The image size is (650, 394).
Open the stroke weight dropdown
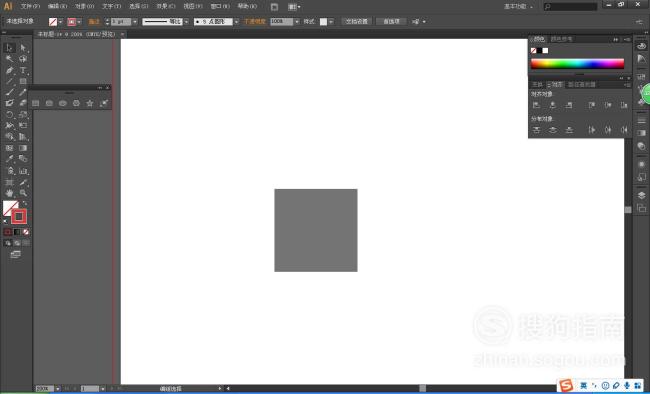point(135,22)
